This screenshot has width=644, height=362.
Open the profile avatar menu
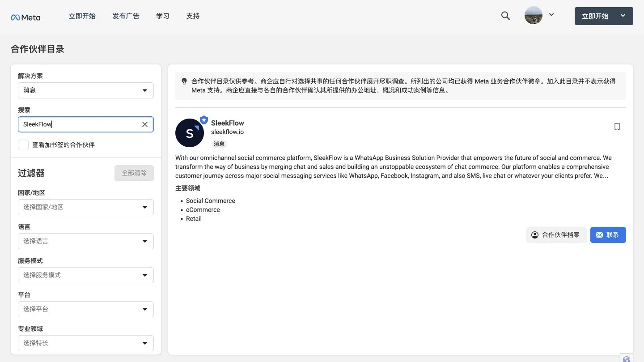pyautogui.click(x=534, y=16)
